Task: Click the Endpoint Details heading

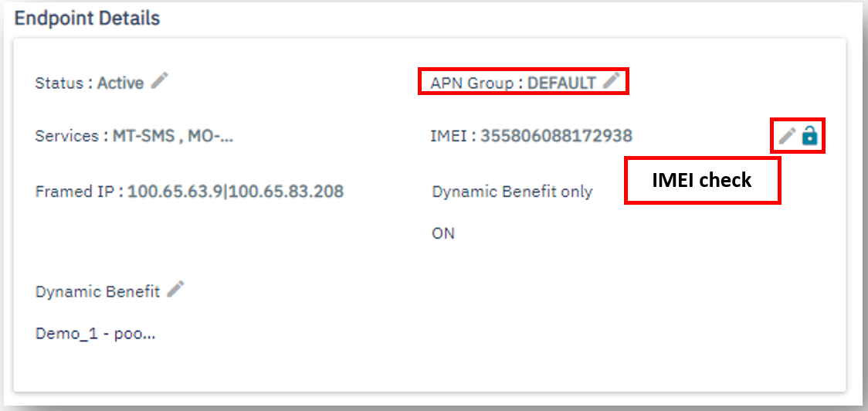Action: tap(87, 19)
